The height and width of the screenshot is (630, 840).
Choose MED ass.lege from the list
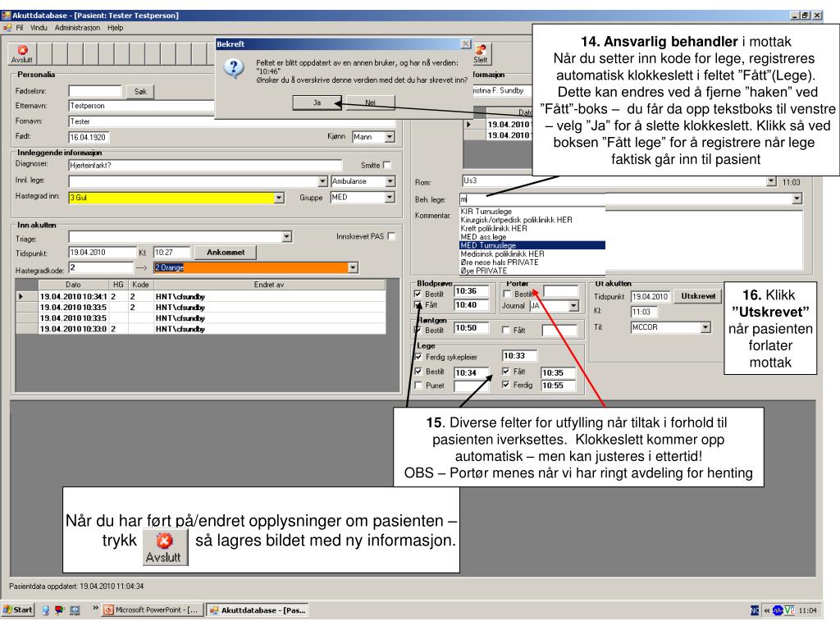point(532,237)
